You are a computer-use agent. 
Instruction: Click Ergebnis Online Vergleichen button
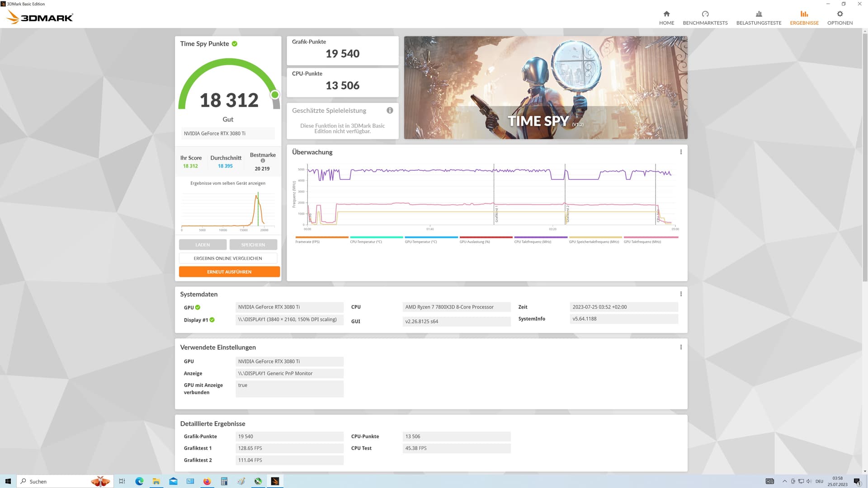[228, 258]
